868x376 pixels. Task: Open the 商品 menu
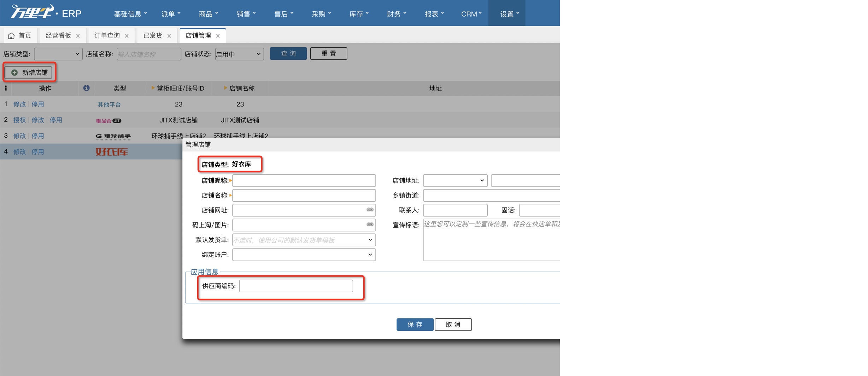(x=209, y=14)
